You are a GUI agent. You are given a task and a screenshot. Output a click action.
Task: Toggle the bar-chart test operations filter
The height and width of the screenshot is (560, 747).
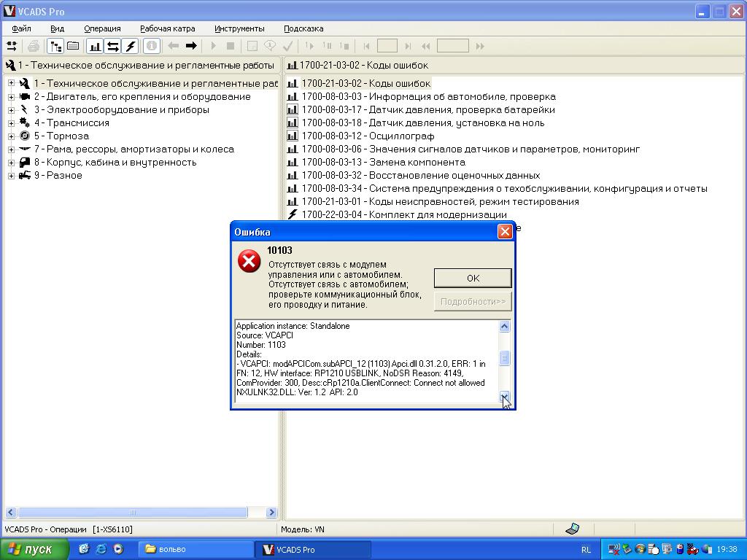[x=95, y=46]
